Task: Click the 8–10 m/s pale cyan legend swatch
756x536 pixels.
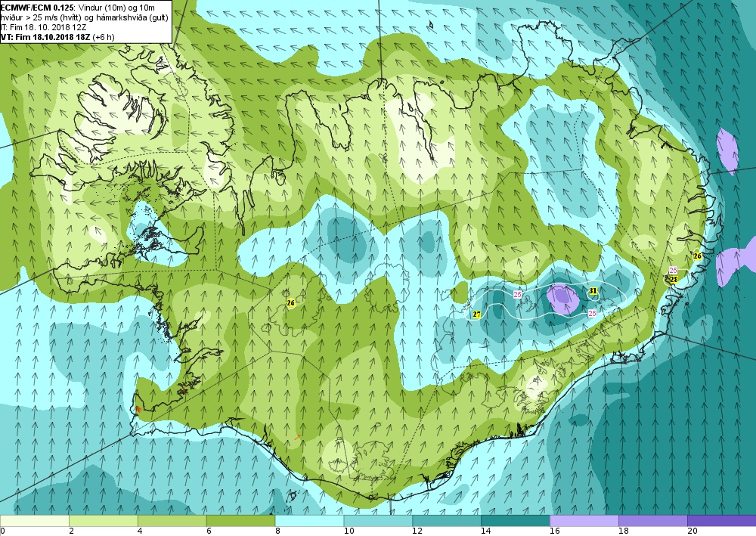Action: tap(309, 521)
